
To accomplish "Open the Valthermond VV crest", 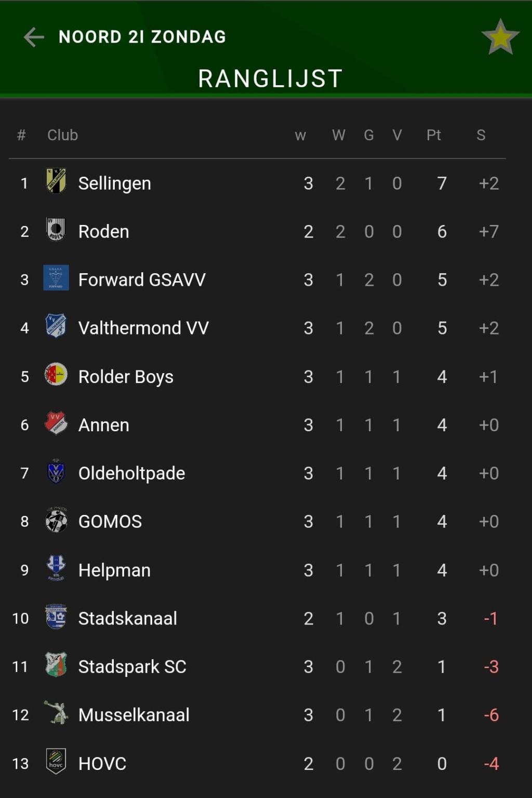I will [x=56, y=326].
